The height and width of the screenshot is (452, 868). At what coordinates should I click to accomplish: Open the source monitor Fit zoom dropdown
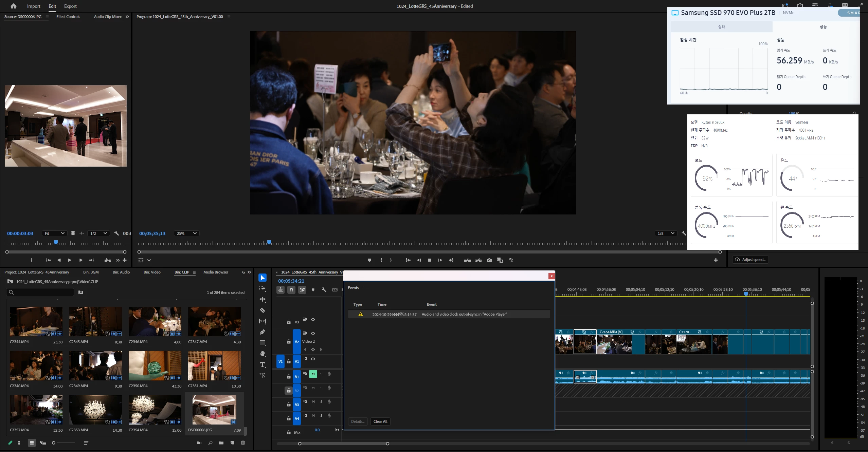(x=54, y=233)
